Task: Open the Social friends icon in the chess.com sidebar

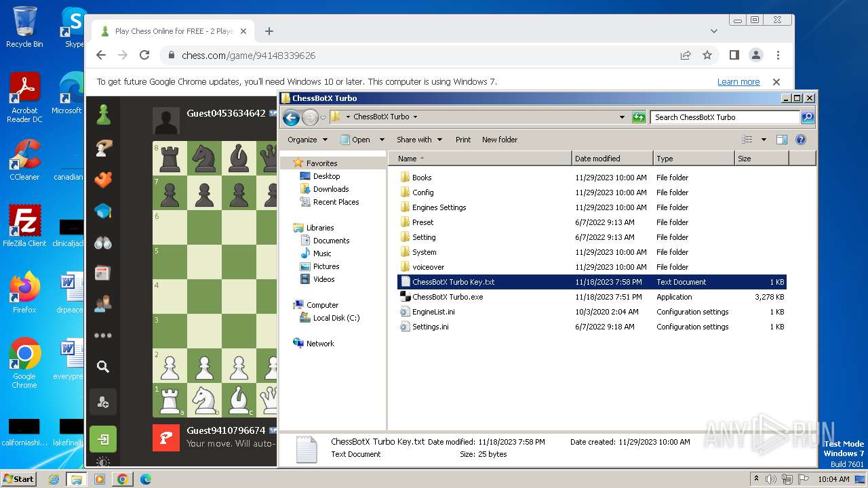Action: click(x=103, y=304)
